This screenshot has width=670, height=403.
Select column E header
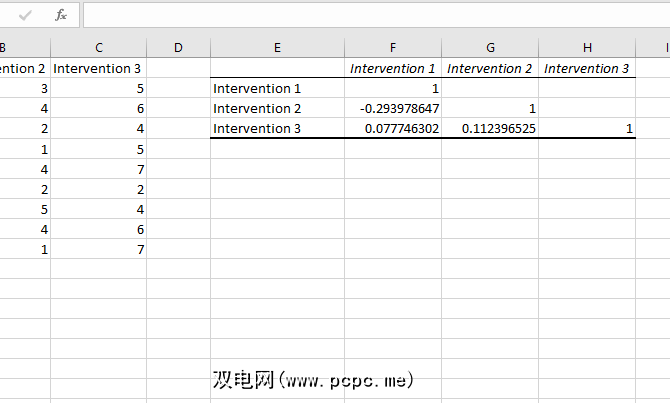pos(277,48)
